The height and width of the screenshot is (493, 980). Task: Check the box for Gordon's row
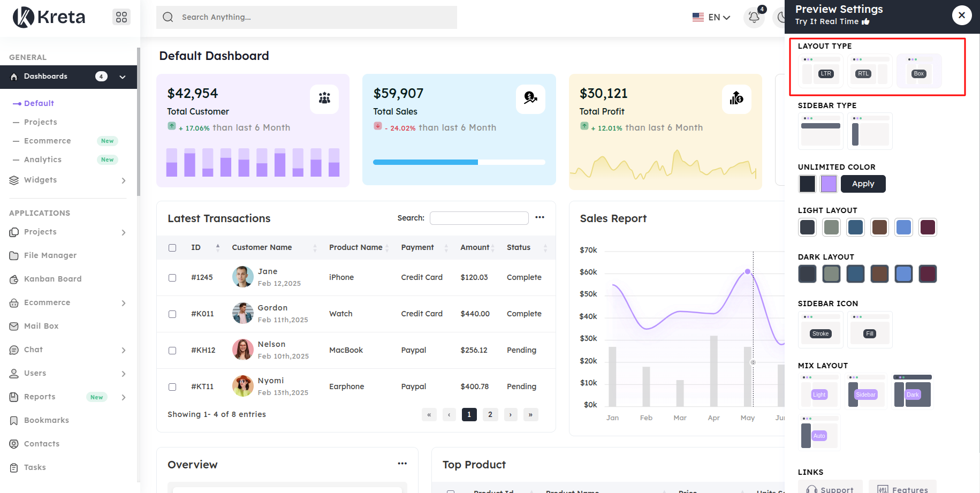172,314
